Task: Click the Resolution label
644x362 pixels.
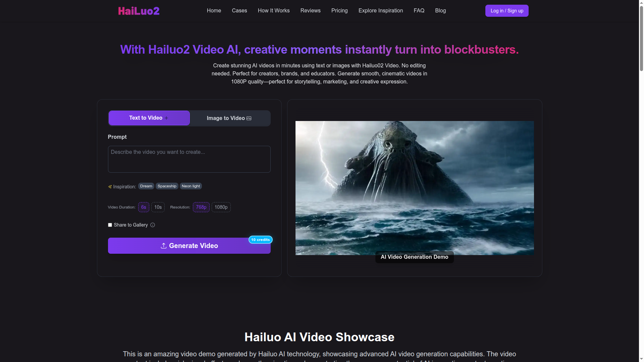Action: click(180, 207)
